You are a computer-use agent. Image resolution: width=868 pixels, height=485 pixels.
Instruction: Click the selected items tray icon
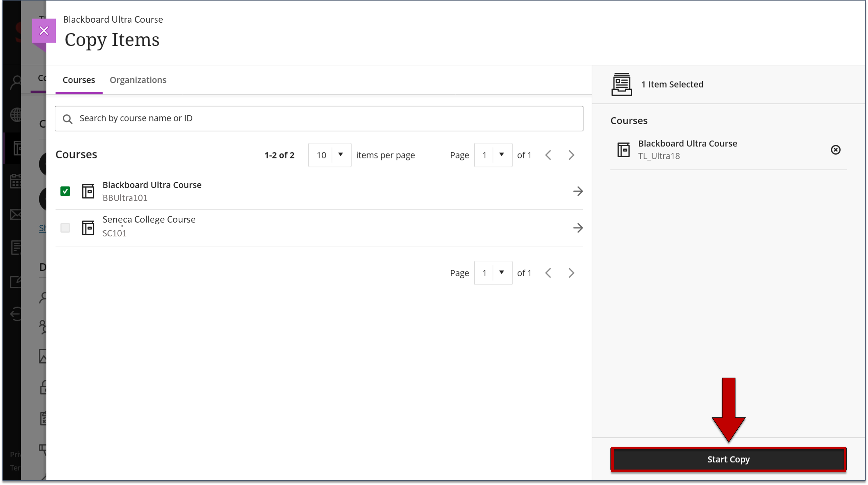tap(622, 84)
